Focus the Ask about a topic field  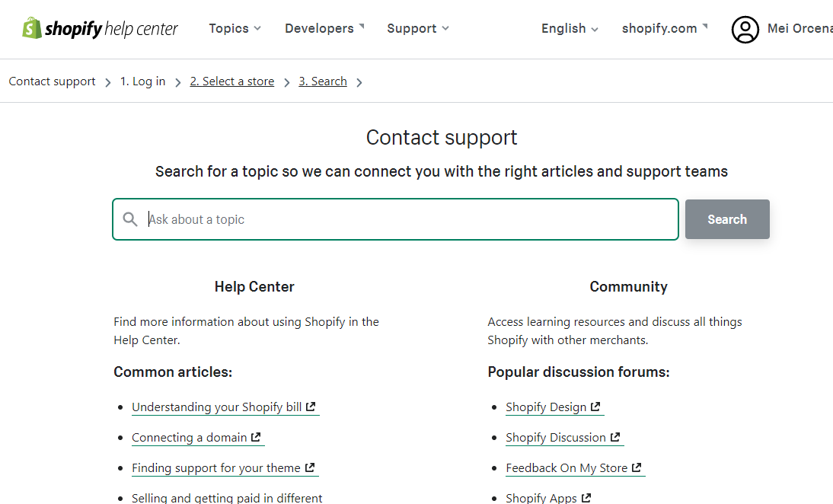[395, 219]
